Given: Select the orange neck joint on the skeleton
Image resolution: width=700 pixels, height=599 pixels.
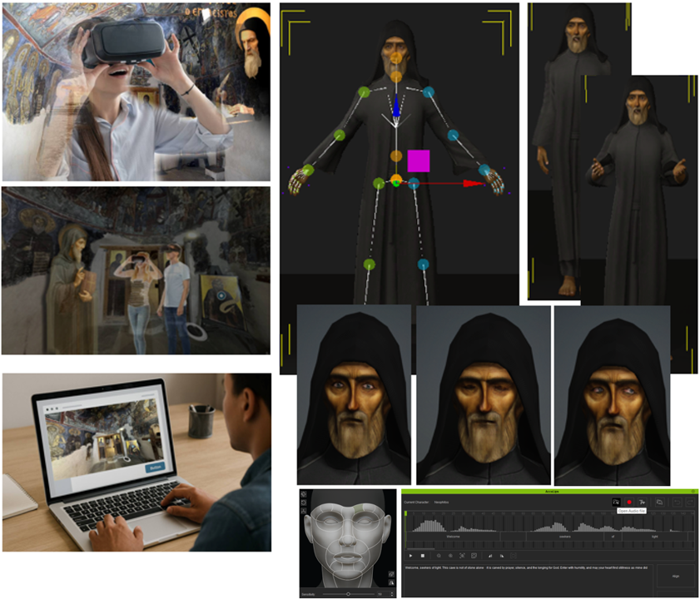Looking at the screenshot, I should [396, 77].
